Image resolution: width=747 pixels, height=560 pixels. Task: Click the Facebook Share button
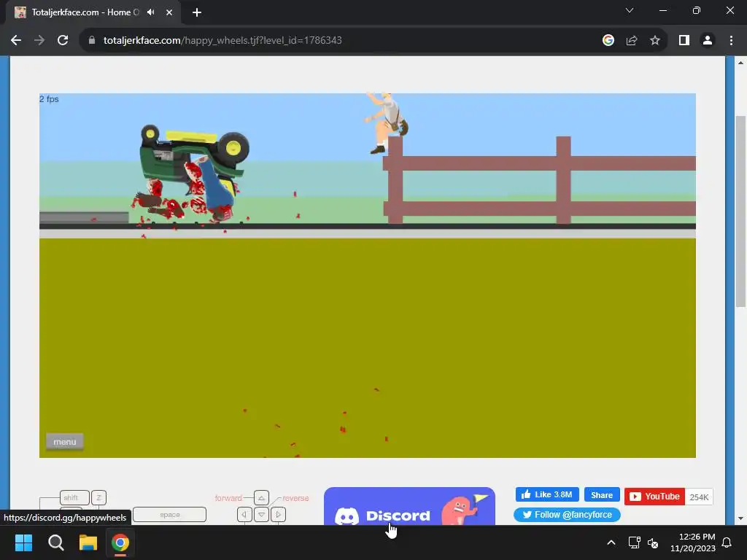[602, 495]
